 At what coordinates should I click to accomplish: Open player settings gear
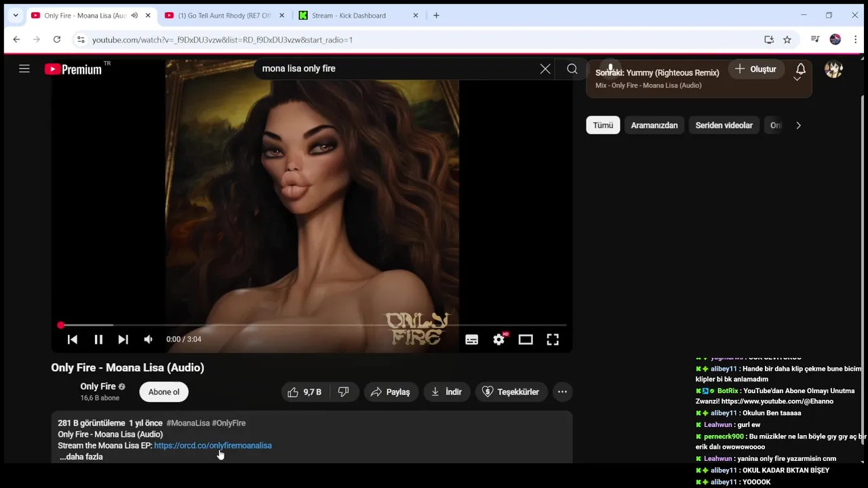(499, 340)
